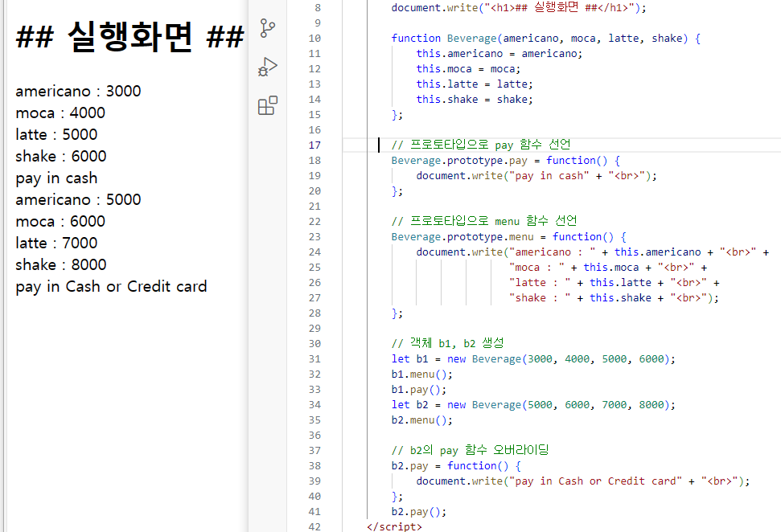
Task: Click 'americano : 5000' in preview output
Action: pyautogui.click(x=78, y=199)
